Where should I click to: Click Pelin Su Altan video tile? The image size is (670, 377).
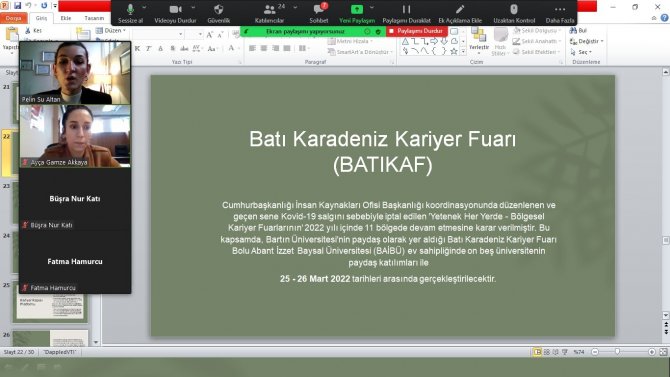pos(75,73)
